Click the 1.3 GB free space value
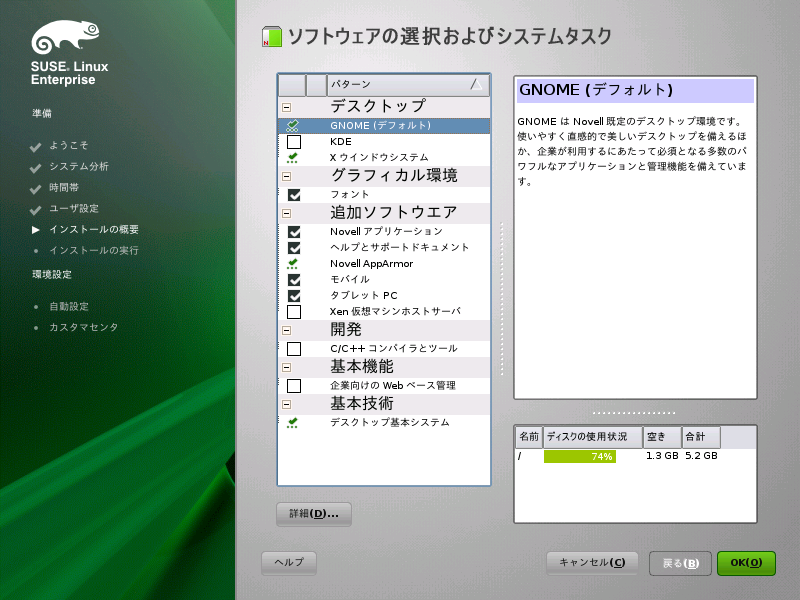The width and height of the screenshot is (800, 600). (662, 456)
